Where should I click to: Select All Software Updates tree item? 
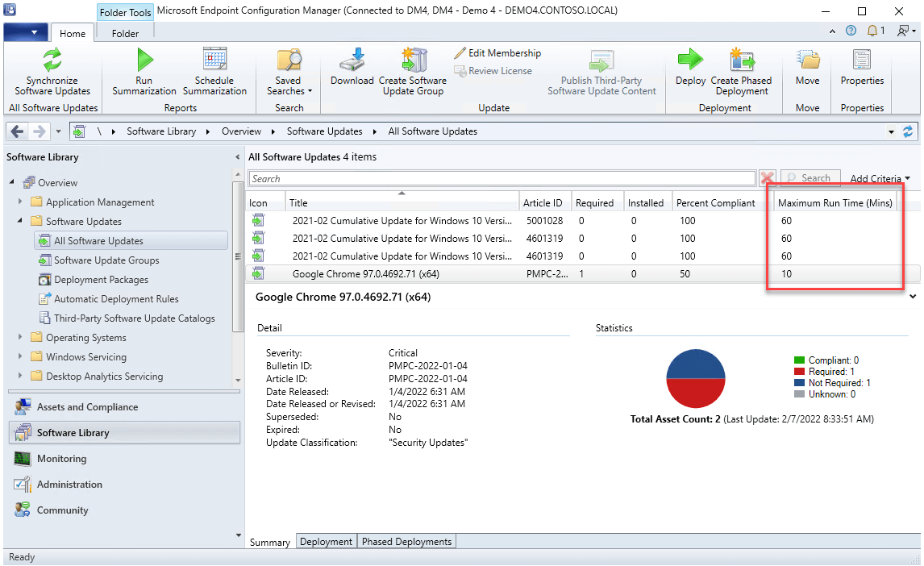click(x=131, y=240)
